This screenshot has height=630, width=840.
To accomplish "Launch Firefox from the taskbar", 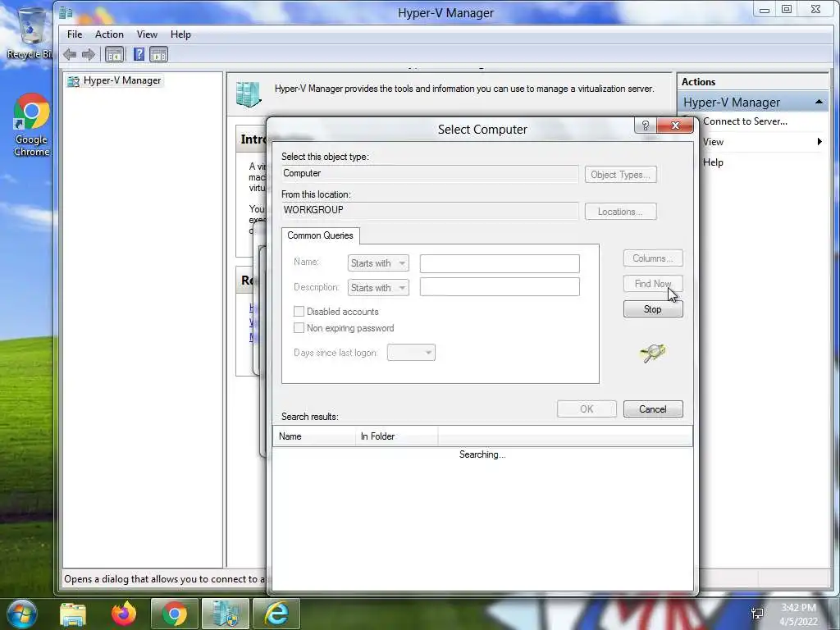I will click(x=124, y=614).
